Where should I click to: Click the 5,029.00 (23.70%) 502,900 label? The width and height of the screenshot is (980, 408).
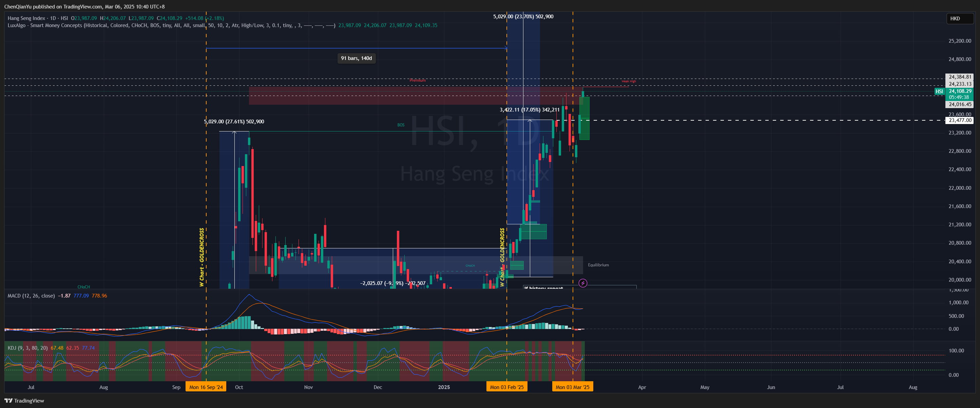coord(523,17)
